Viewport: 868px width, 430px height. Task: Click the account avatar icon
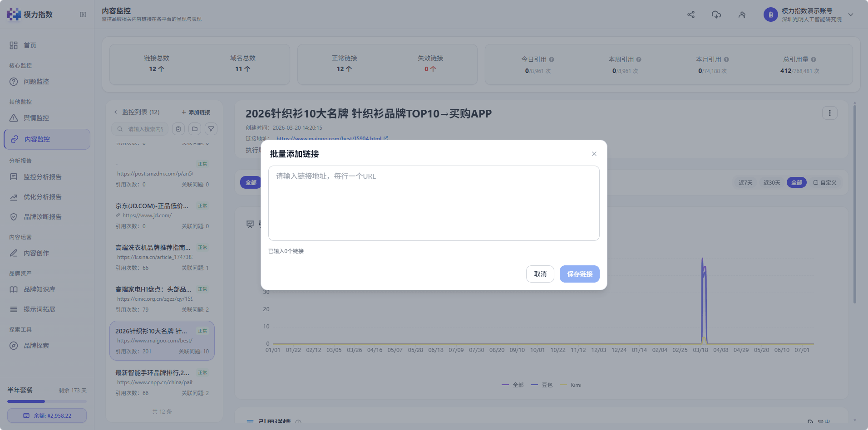pos(770,15)
